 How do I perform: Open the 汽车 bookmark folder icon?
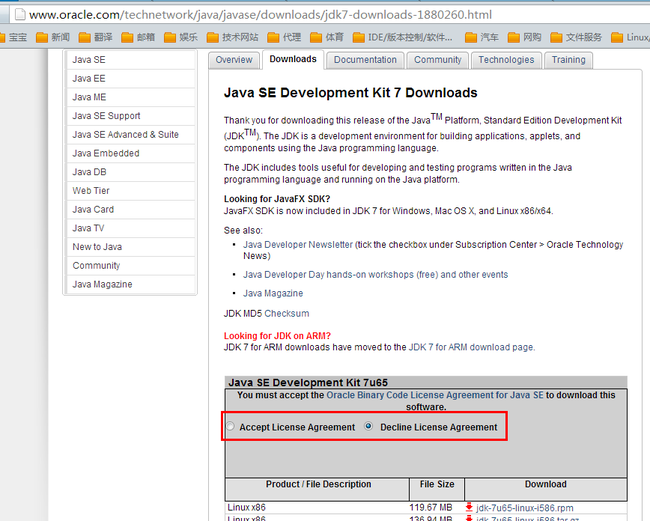click(471, 38)
